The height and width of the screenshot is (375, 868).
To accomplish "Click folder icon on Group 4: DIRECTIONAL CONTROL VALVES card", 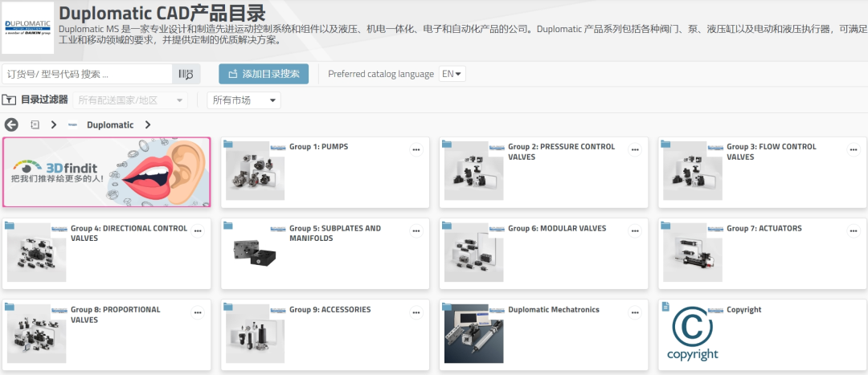I will pyautogui.click(x=9, y=225).
